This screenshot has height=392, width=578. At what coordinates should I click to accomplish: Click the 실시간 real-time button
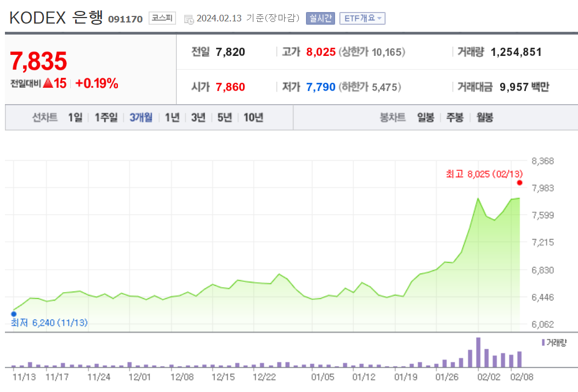click(320, 18)
